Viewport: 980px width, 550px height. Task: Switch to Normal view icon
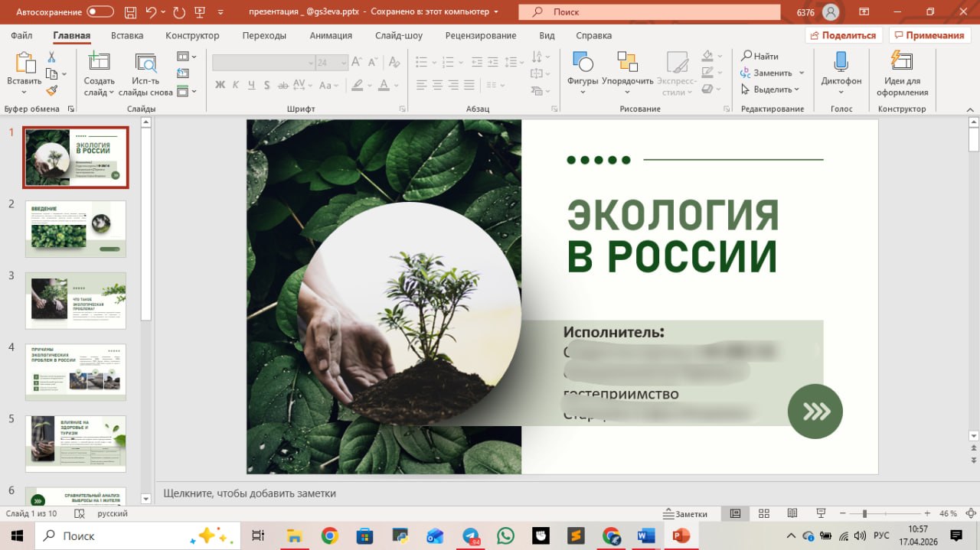tap(735, 513)
